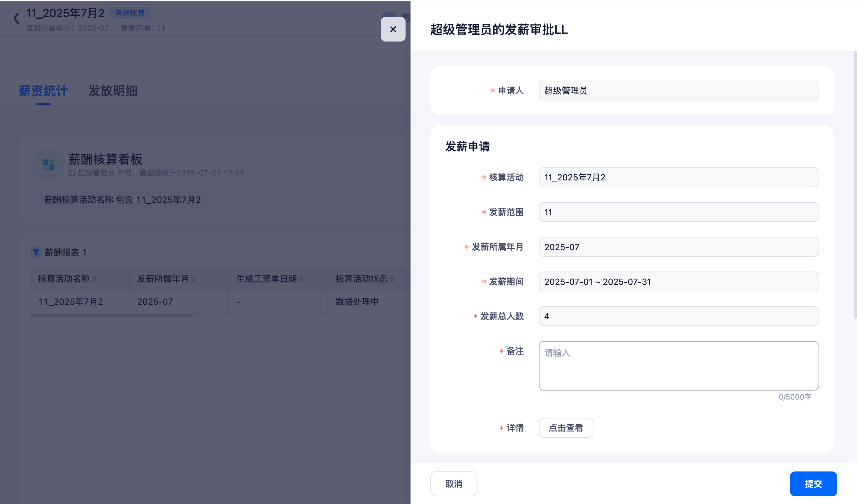Click the 发薪范围 field
Viewport: 857px width, 504px height.
[x=678, y=212]
